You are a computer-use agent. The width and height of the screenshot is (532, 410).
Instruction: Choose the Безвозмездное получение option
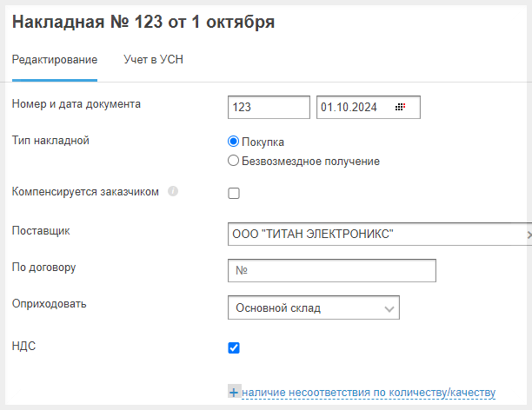(233, 161)
